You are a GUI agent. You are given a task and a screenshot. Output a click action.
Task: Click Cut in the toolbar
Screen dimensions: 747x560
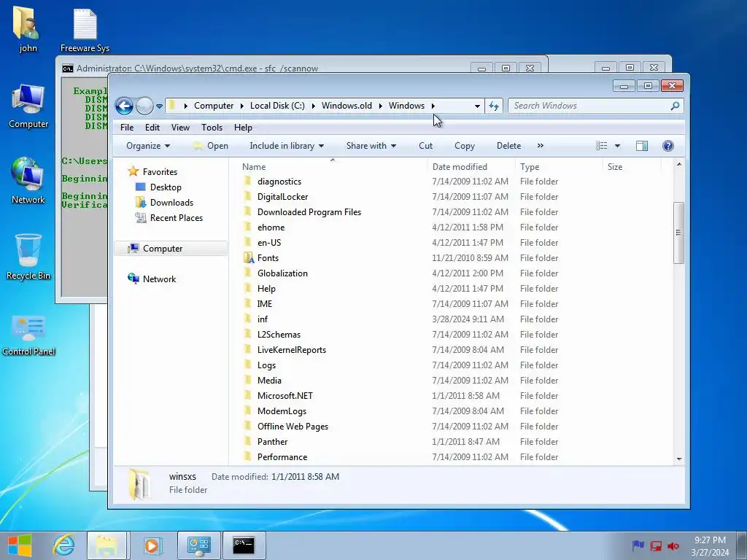[x=425, y=146]
